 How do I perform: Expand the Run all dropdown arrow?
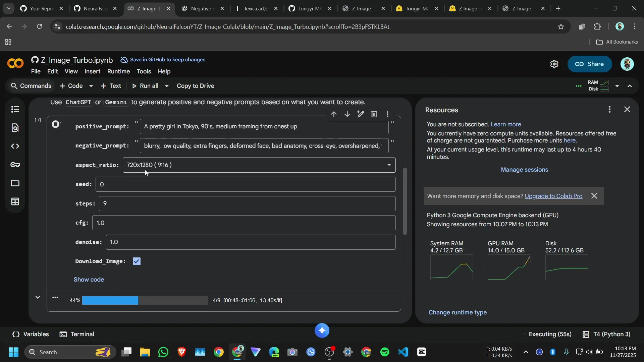point(166,86)
